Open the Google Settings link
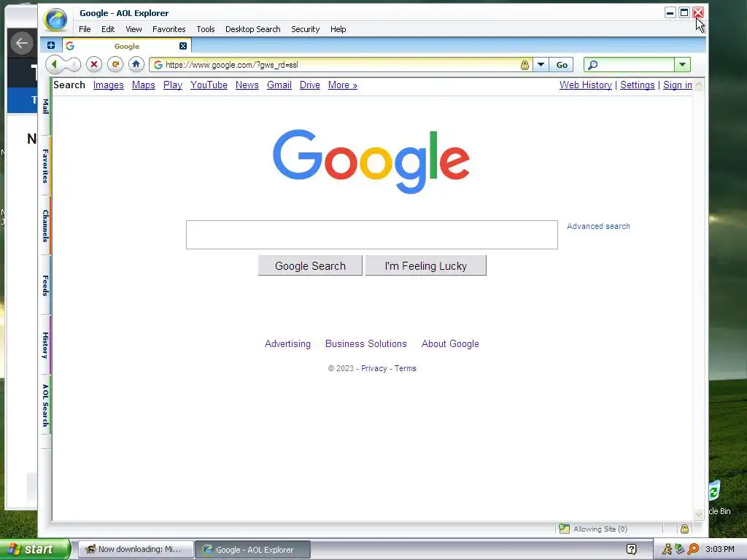 [x=638, y=85]
